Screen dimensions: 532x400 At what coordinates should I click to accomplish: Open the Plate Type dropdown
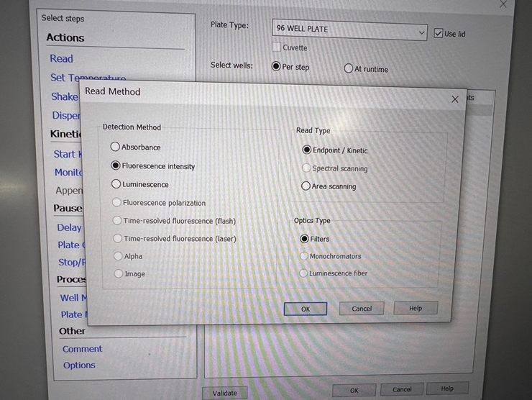pyautogui.click(x=421, y=32)
